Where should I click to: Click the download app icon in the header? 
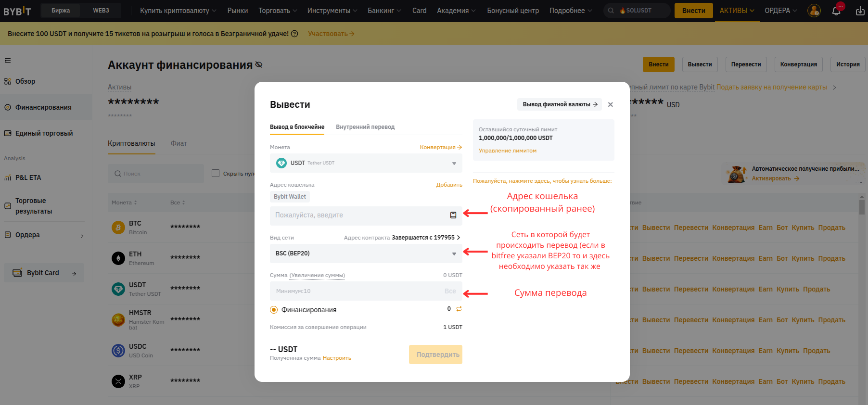[860, 11]
